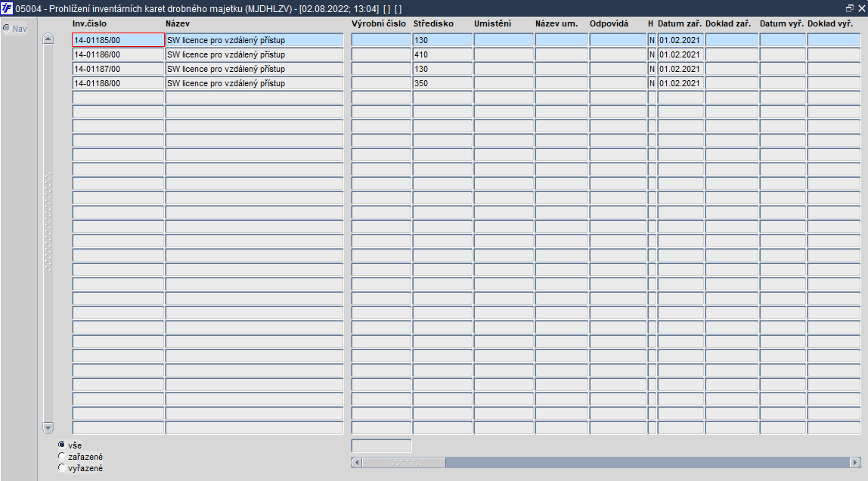Image resolution: width=868 pixels, height=481 pixels.
Task: Click the Inv.číslo column header
Action: pos(89,23)
